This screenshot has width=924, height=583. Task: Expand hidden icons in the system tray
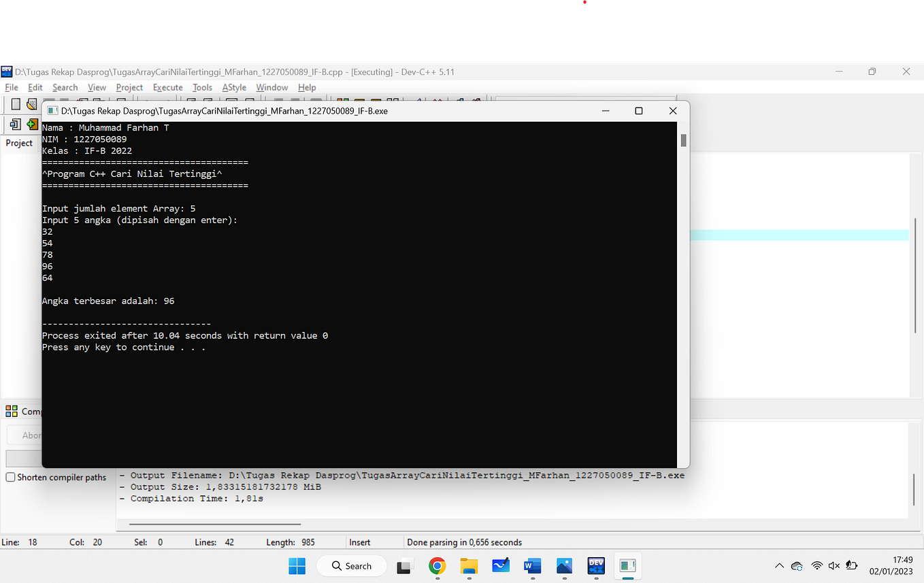[779, 565]
